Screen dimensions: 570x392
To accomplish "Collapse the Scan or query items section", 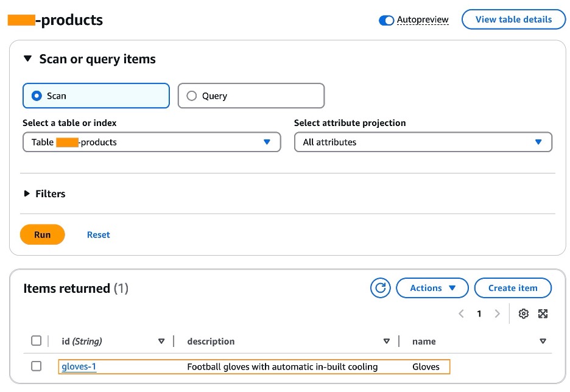I will click(x=27, y=59).
